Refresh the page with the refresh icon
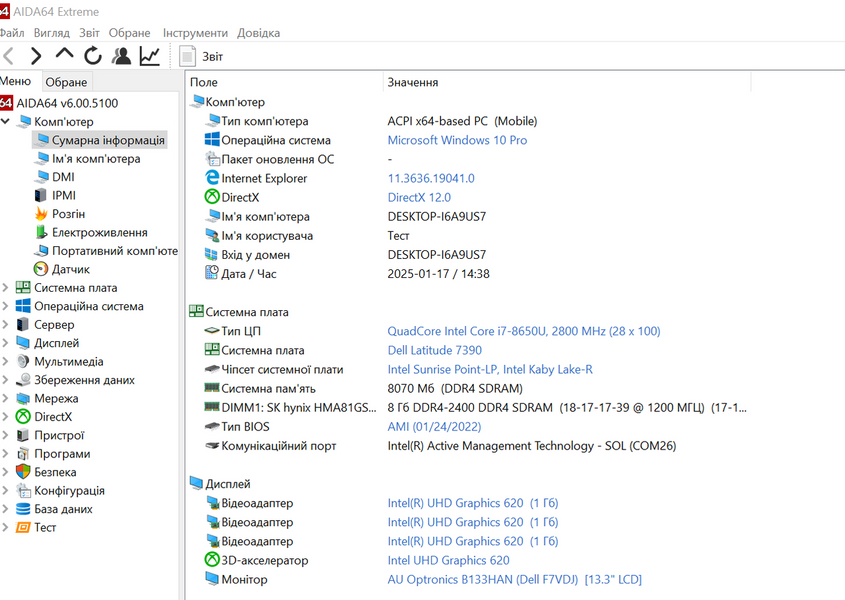This screenshot has width=845, height=600. 93,56
